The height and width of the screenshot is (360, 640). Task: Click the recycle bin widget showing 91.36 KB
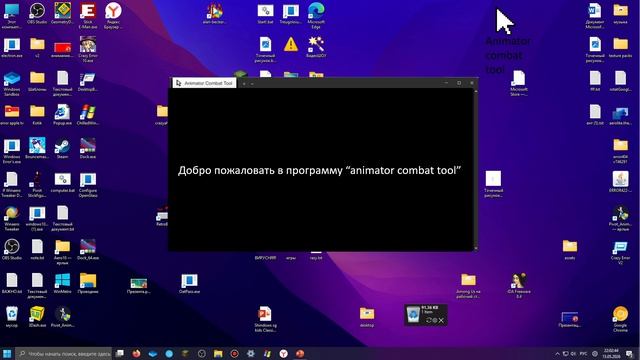click(426, 315)
